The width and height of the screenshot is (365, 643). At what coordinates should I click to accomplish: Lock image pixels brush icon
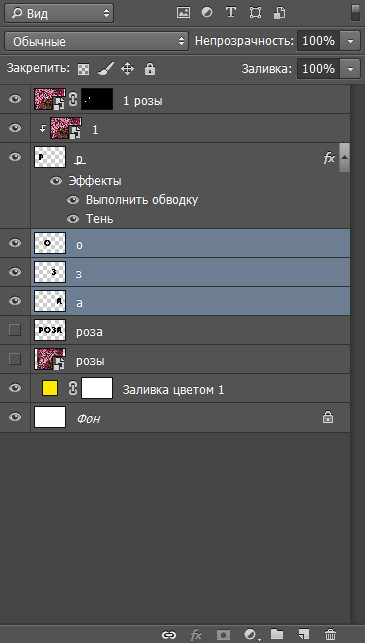105,69
